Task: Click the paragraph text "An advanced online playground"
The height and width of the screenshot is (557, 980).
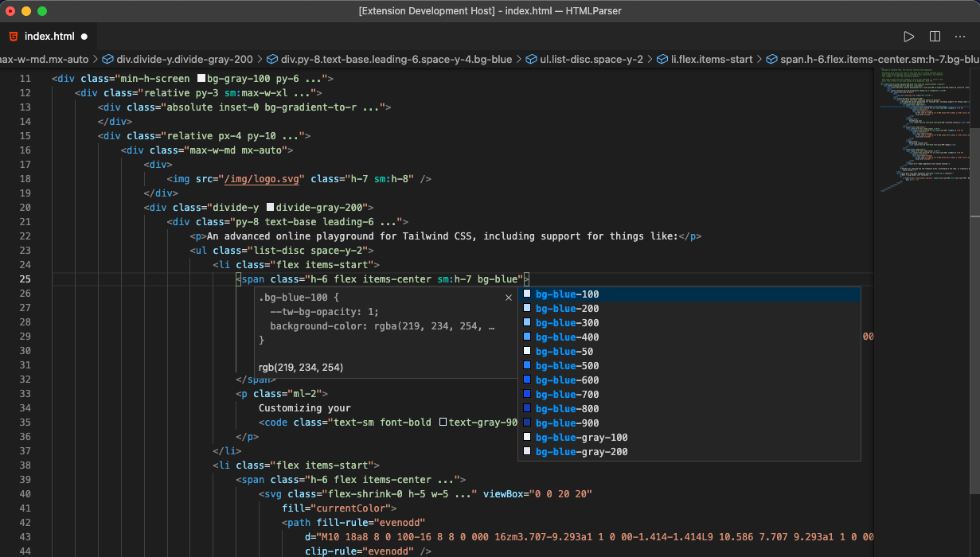Action: tap(291, 236)
